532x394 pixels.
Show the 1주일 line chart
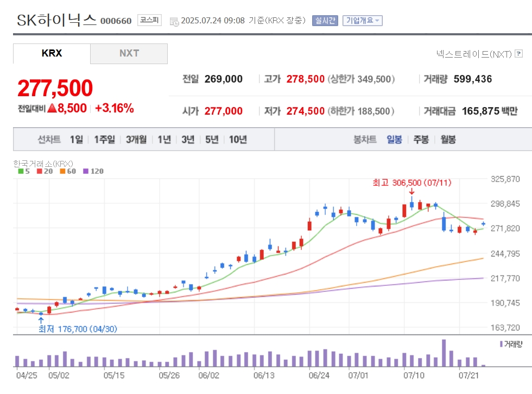click(104, 139)
